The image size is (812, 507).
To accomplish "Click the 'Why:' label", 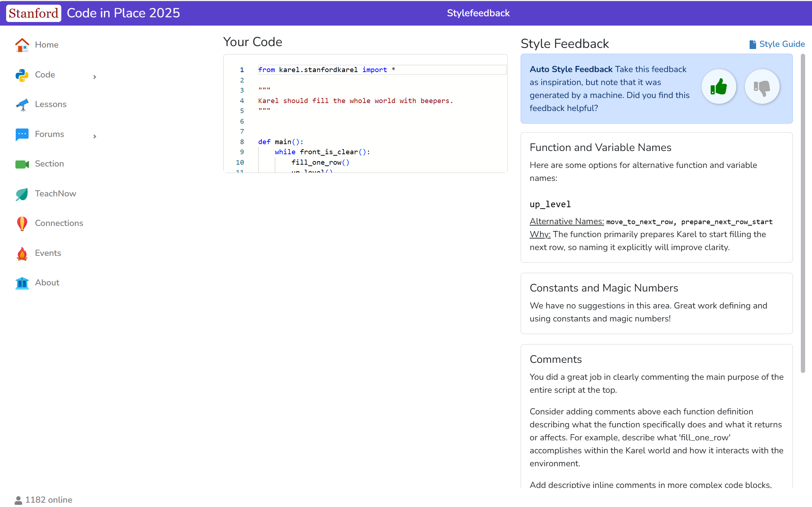I will tap(540, 234).
